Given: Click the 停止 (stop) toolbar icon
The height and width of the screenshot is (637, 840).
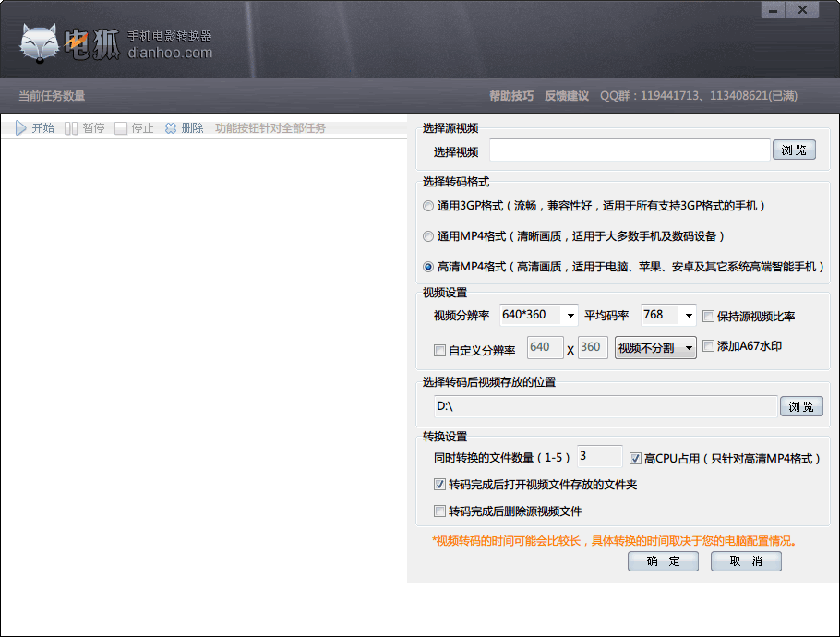Looking at the screenshot, I should [x=121, y=128].
